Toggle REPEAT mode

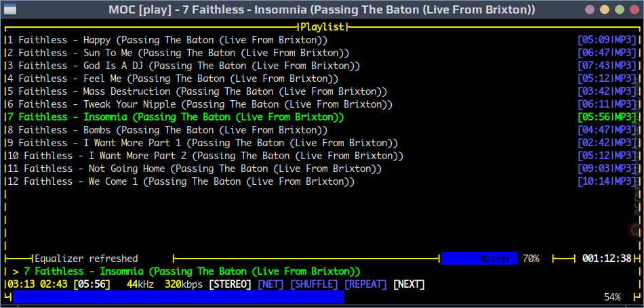click(365, 284)
